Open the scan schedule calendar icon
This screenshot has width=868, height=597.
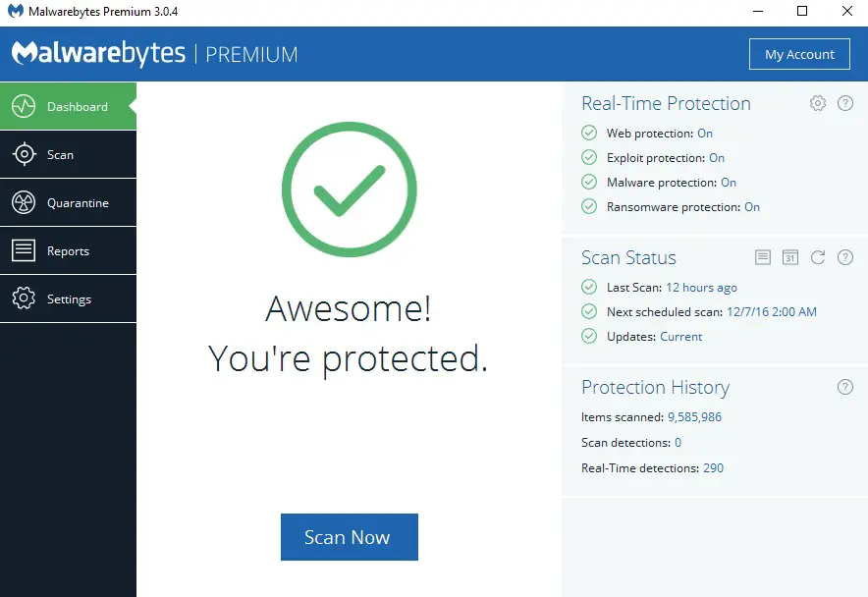(x=790, y=257)
